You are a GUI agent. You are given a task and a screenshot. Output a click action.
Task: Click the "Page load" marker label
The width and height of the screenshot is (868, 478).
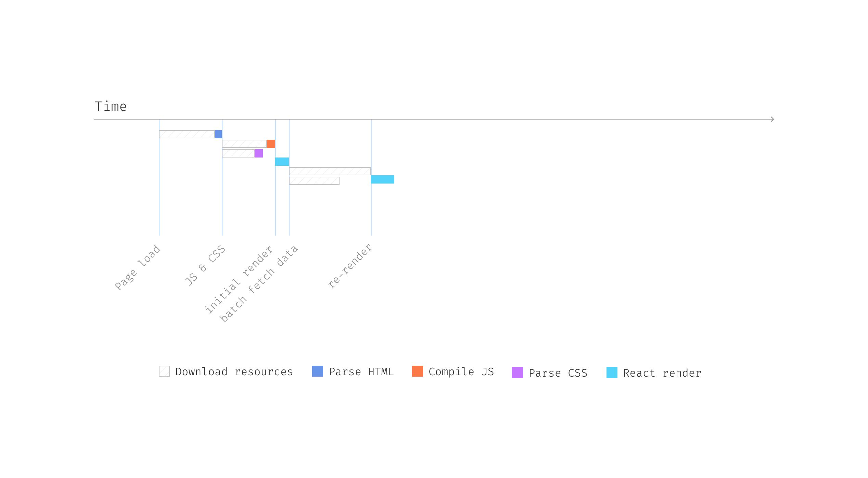coord(138,268)
